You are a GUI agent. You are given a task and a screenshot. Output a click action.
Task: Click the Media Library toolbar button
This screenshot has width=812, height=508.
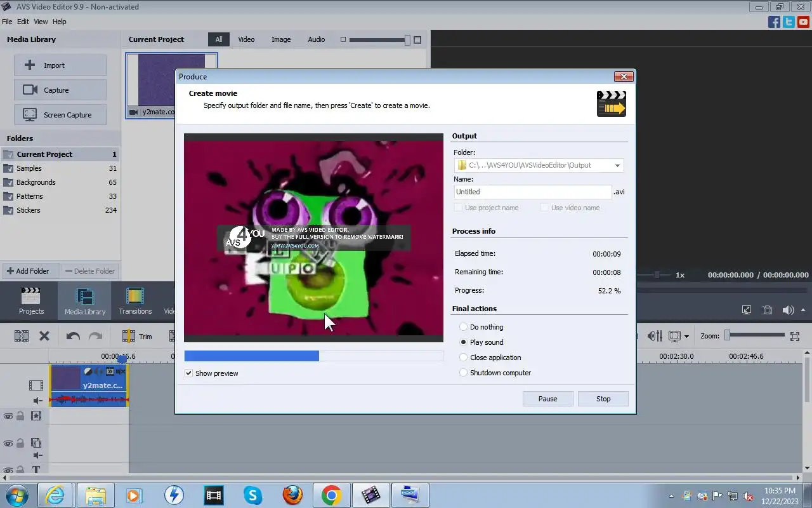coord(84,301)
